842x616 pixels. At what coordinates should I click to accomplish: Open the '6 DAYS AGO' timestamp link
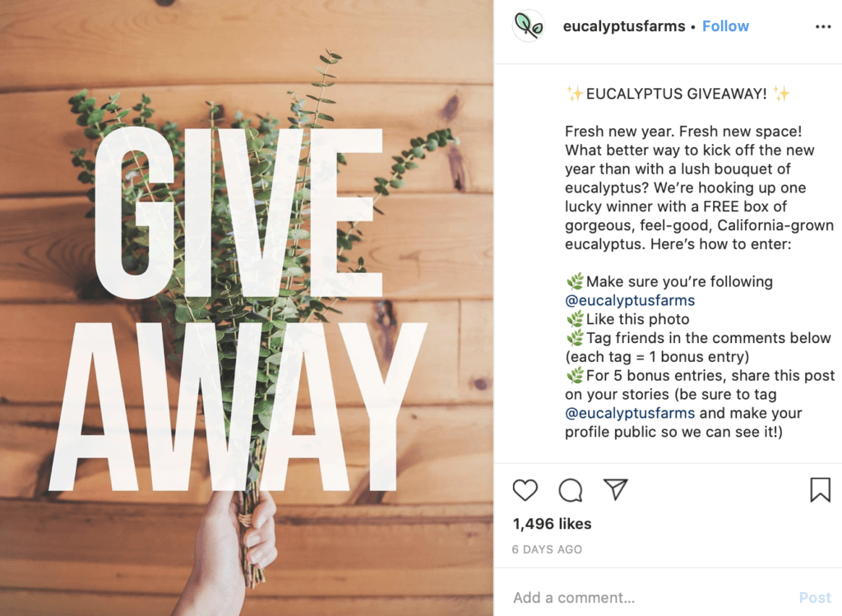547,549
